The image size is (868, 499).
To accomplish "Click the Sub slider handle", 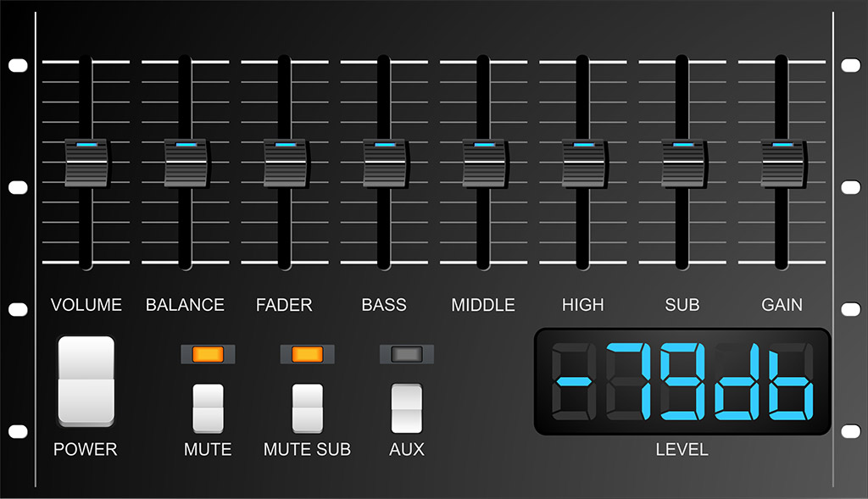I will tap(682, 163).
